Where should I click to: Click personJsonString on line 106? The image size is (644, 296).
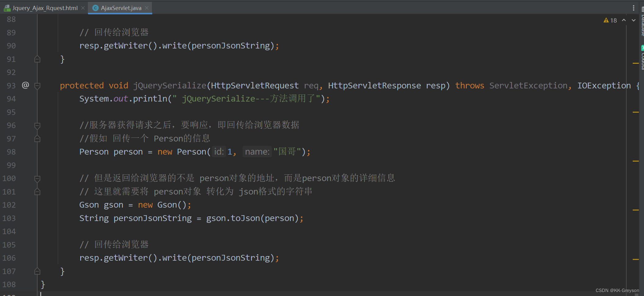(231, 258)
